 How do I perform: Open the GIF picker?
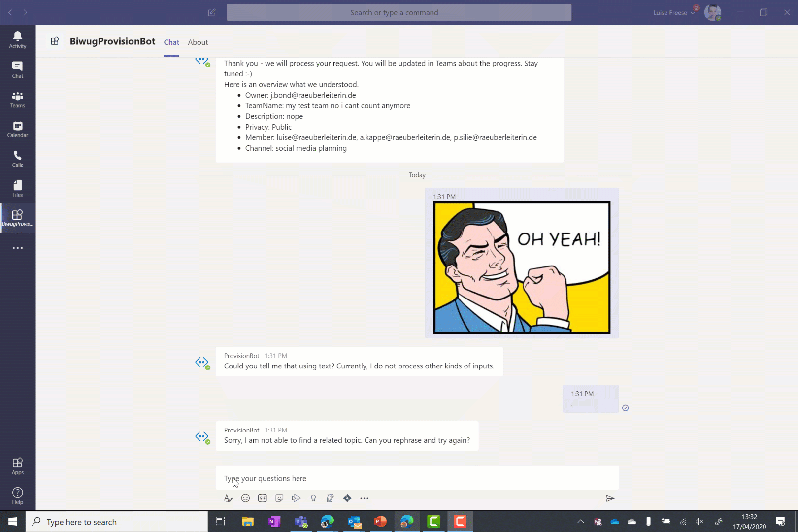tap(263, 498)
